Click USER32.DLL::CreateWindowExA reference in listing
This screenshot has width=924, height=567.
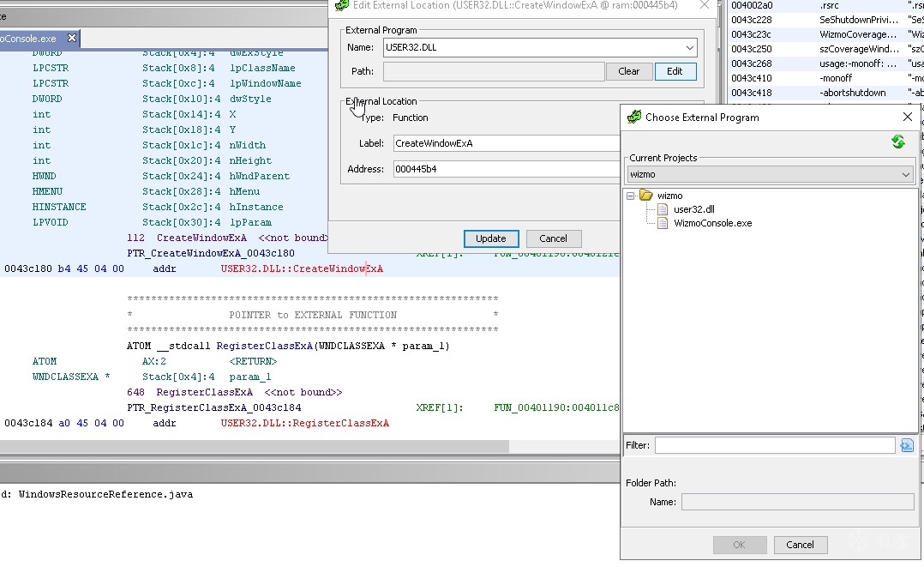pos(302,268)
